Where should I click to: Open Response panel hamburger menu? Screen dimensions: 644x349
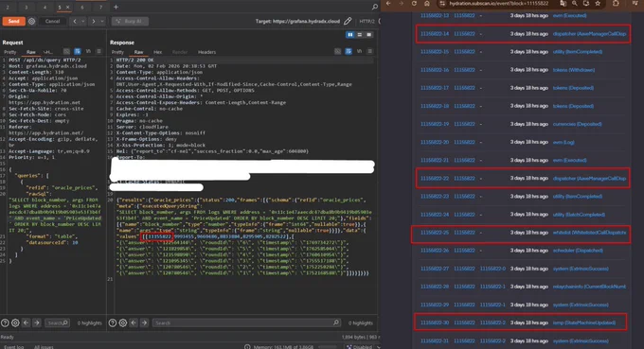point(369,51)
